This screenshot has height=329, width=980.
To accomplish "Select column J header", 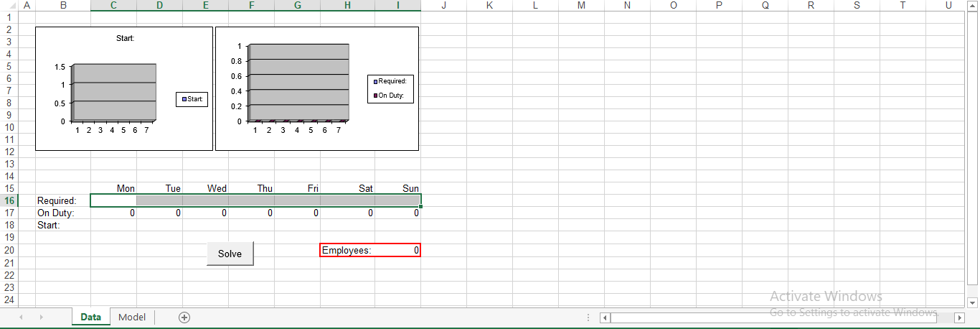I will pos(443,6).
